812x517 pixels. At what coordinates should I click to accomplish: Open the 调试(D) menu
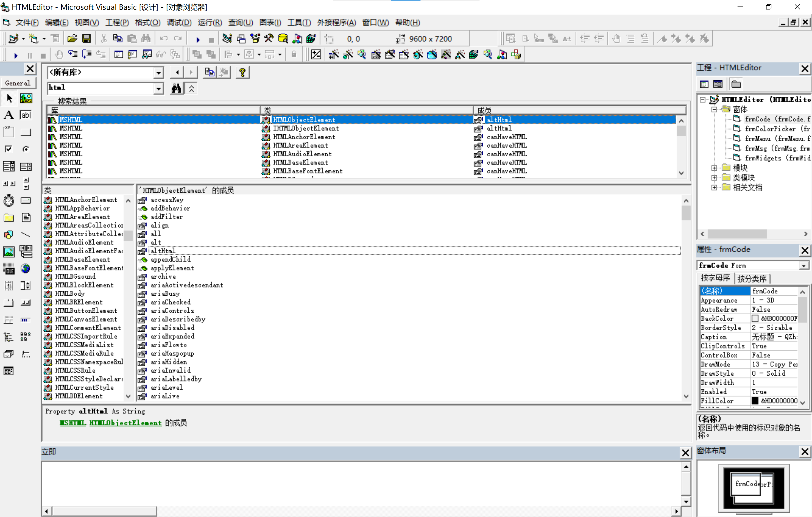coord(179,22)
